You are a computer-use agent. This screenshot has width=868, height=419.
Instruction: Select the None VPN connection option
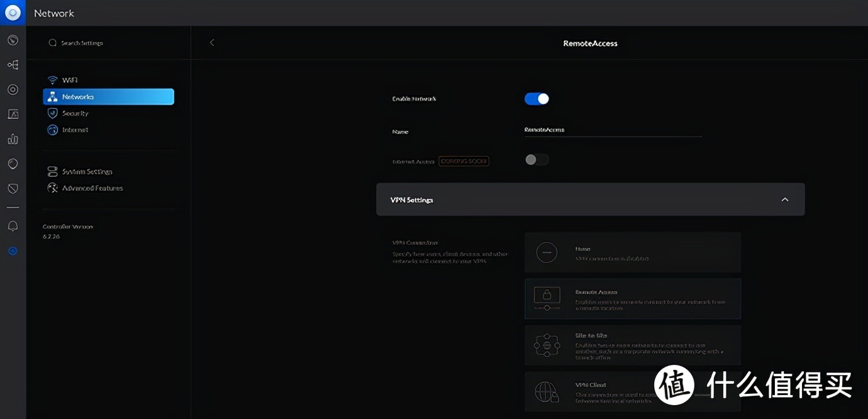(x=632, y=253)
